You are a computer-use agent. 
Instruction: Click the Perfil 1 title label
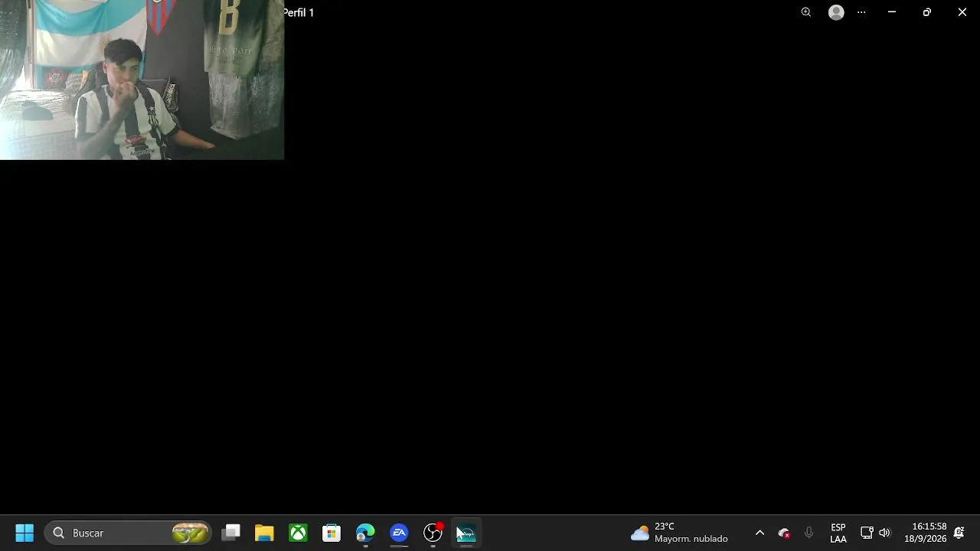tap(299, 12)
